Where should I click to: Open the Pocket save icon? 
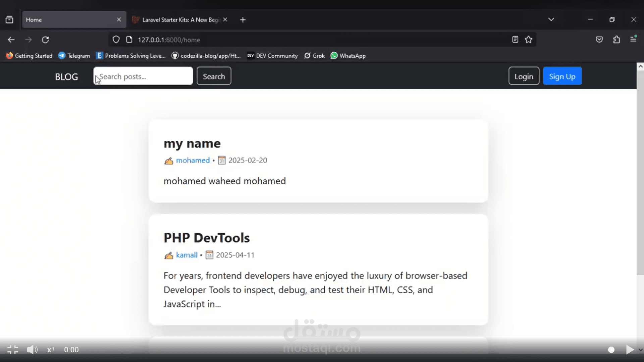point(599,40)
